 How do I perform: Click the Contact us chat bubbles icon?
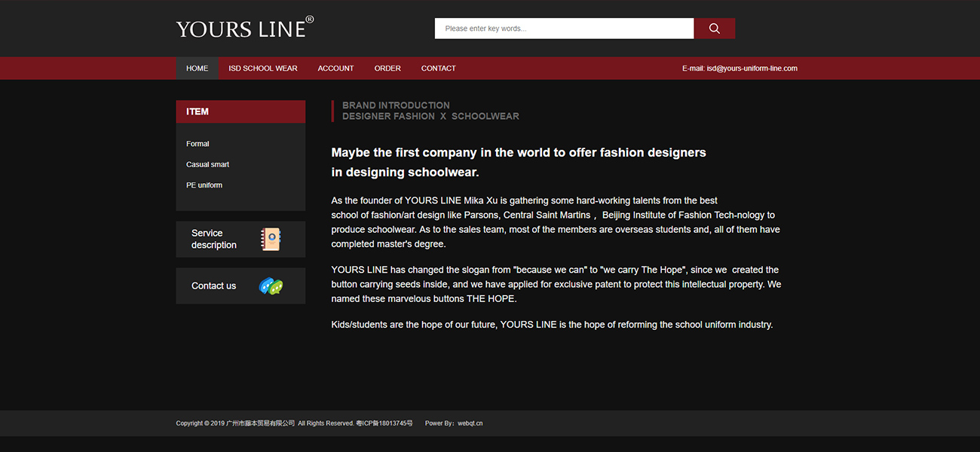click(271, 286)
